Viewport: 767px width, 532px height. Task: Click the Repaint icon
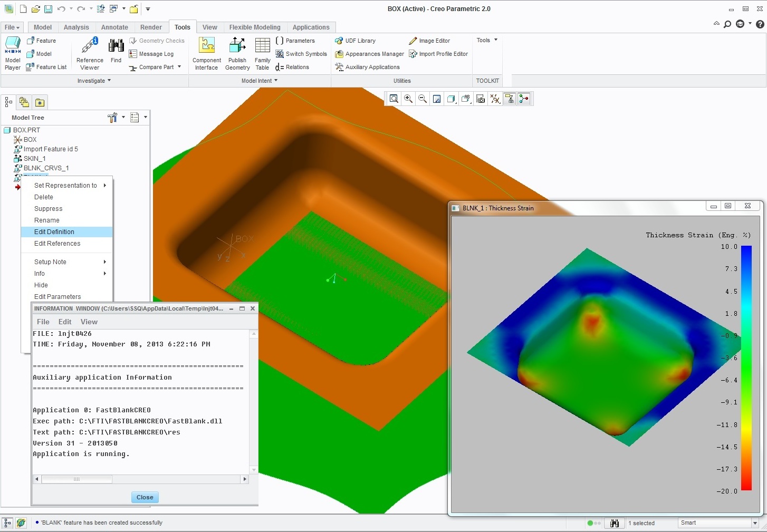pos(437,99)
